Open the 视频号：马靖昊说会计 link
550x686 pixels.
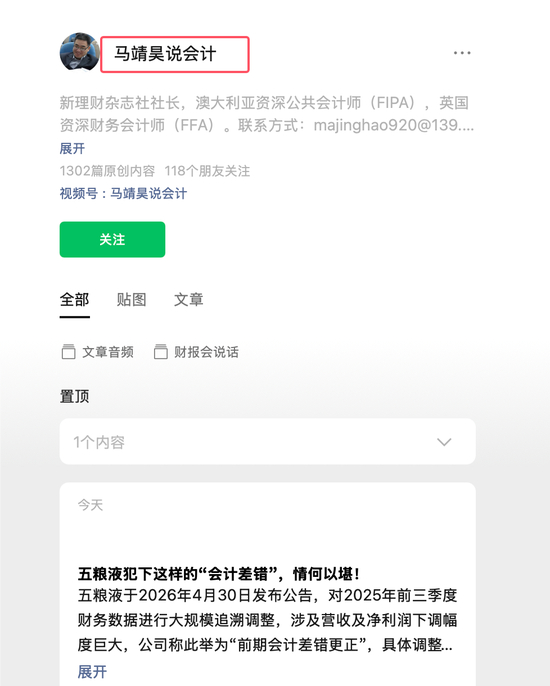click(x=123, y=193)
